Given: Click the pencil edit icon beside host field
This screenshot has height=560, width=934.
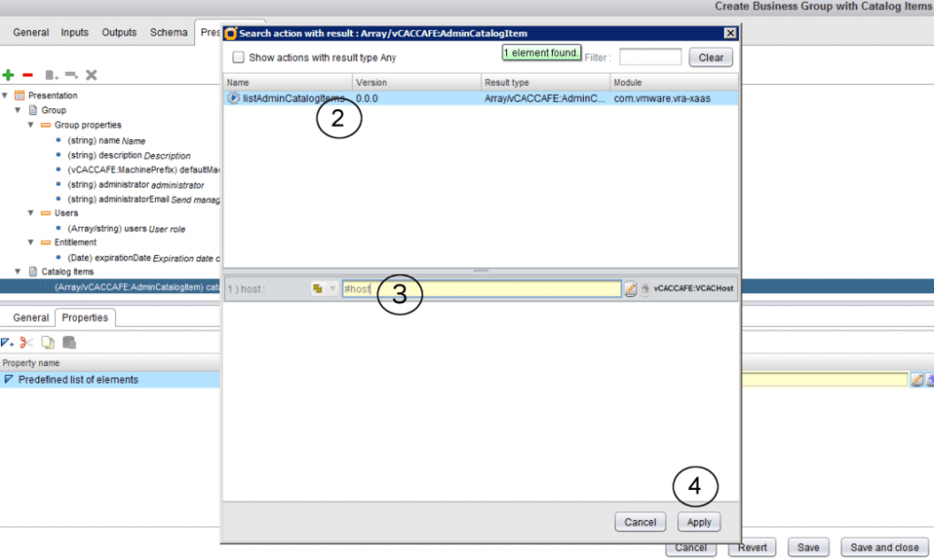Looking at the screenshot, I should [630, 289].
